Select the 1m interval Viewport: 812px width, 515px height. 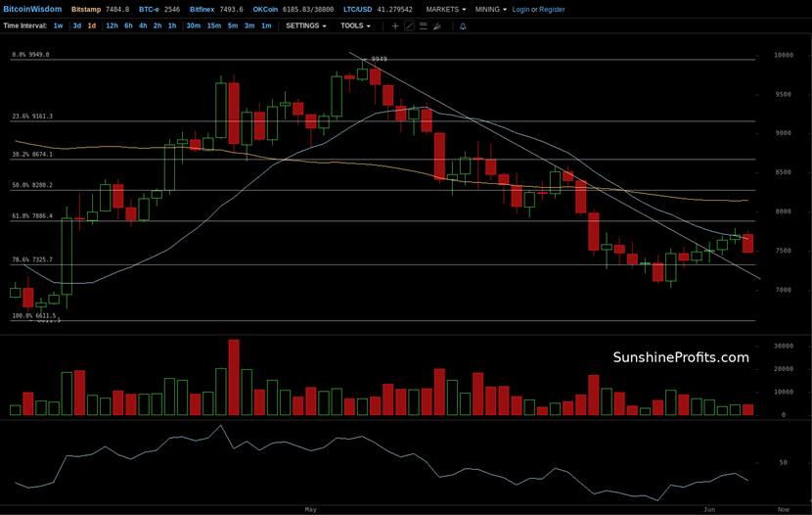pyautogui.click(x=266, y=25)
